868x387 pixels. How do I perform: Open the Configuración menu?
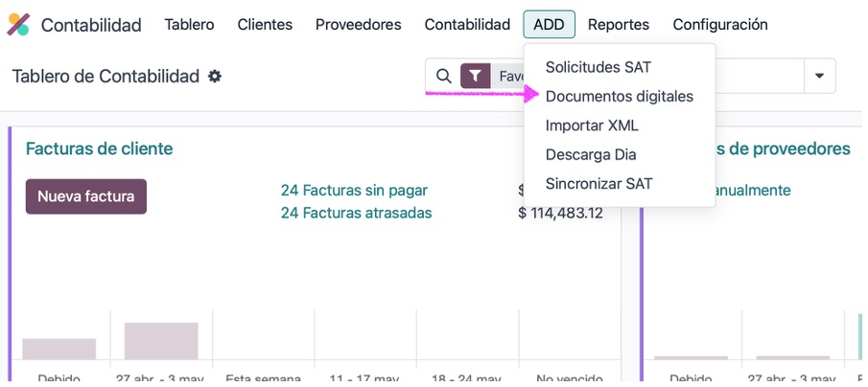(720, 24)
